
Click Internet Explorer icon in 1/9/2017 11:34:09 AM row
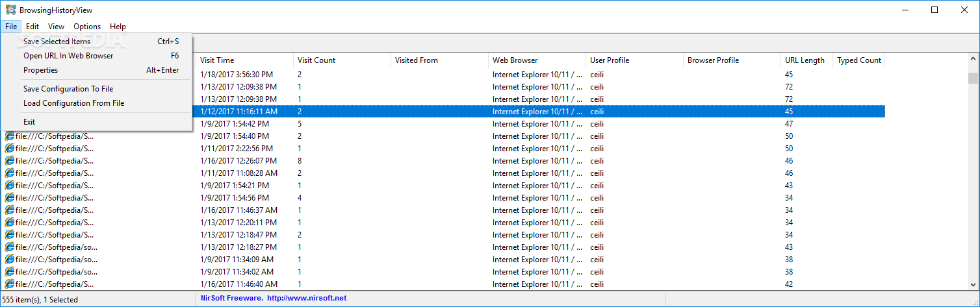click(x=10, y=260)
